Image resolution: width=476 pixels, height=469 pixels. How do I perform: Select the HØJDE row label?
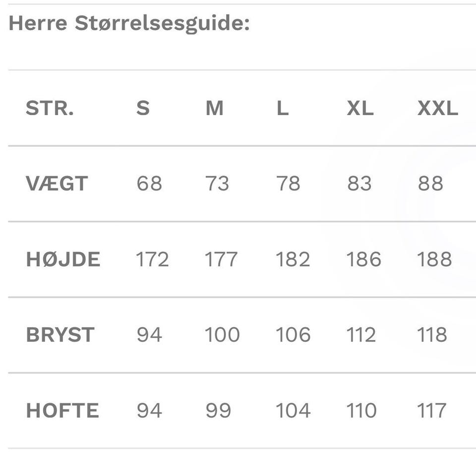(x=63, y=259)
